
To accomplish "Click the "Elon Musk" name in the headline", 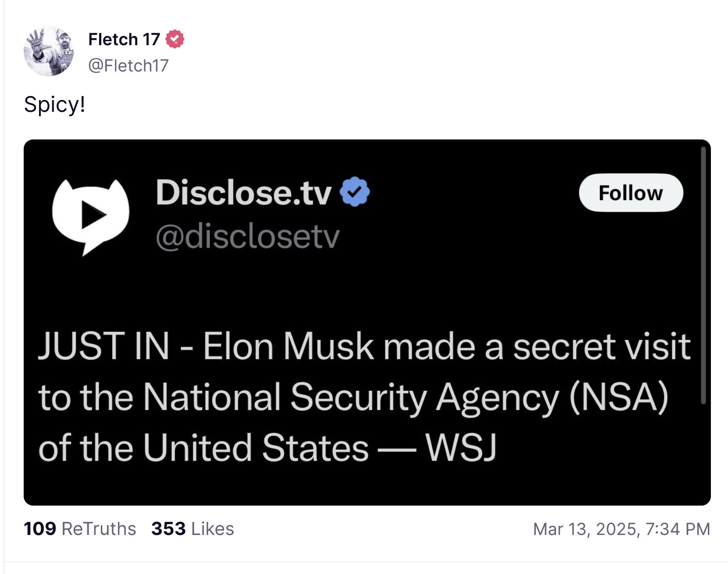I will click(288, 346).
